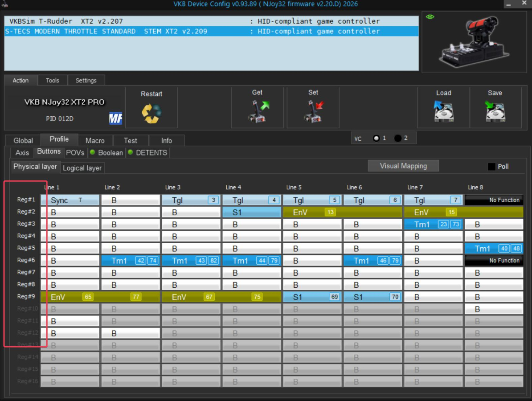The width and height of the screenshot is (532, 401).
Task: Click the PID 012D text
Action: (60, 119)
